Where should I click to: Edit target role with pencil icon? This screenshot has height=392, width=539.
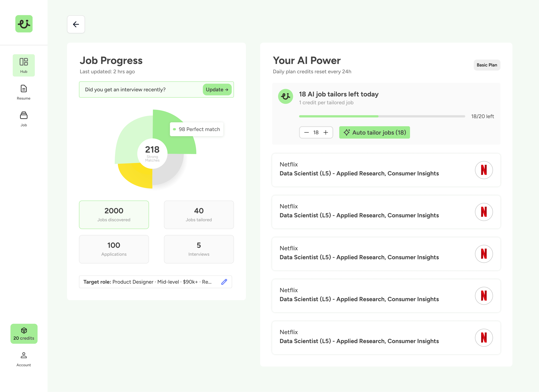(x=224, y=282)
